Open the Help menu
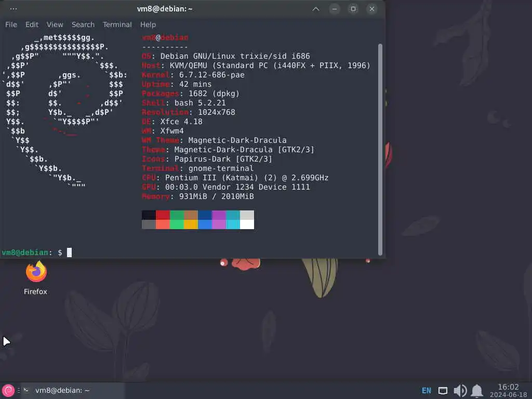Image resolution: width=532 pixels, height=399 pixels. tap(148, 24)
